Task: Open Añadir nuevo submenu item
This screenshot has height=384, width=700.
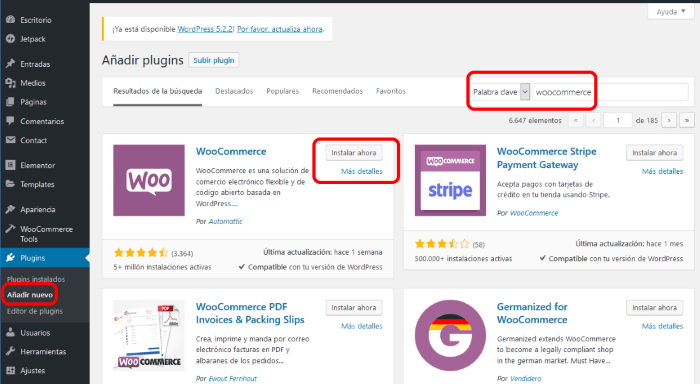Action: [x=30, y=295]
